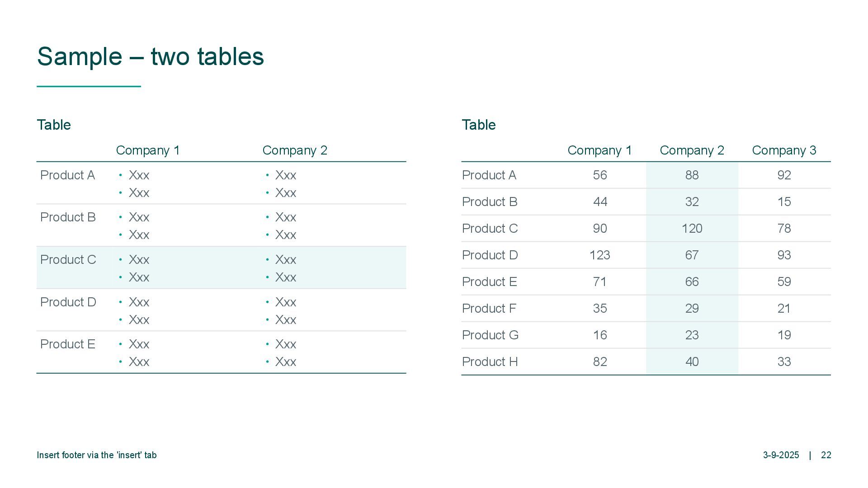This screenshot has height=488, width=868.
Task: Select the cell with value 120
Action: pos(692,229)
